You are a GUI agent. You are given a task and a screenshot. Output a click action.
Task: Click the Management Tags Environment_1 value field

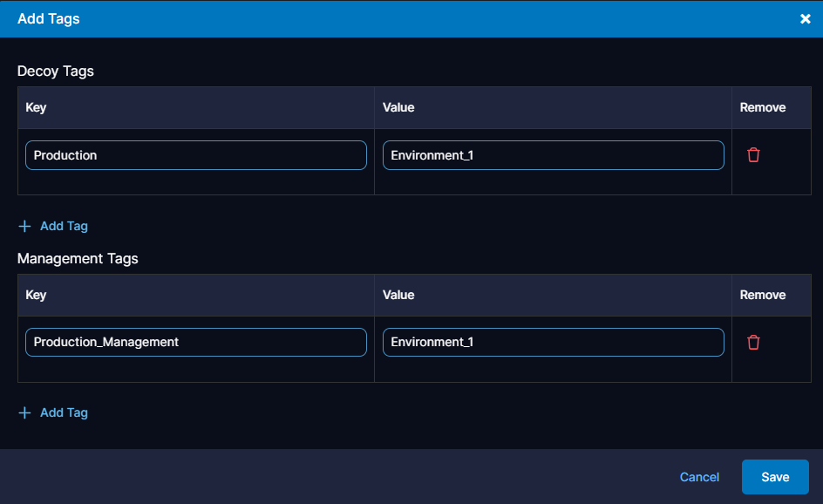(553, 343)
